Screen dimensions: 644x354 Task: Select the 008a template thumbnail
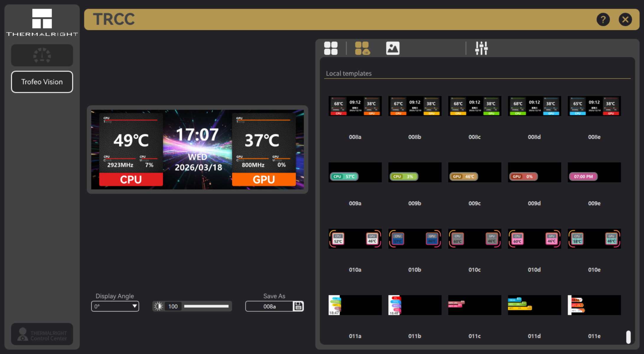click(x=355, y=106)
